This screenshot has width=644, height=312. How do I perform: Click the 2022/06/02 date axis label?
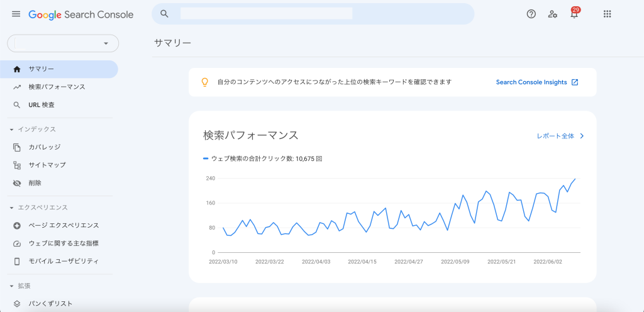(548, 262)
